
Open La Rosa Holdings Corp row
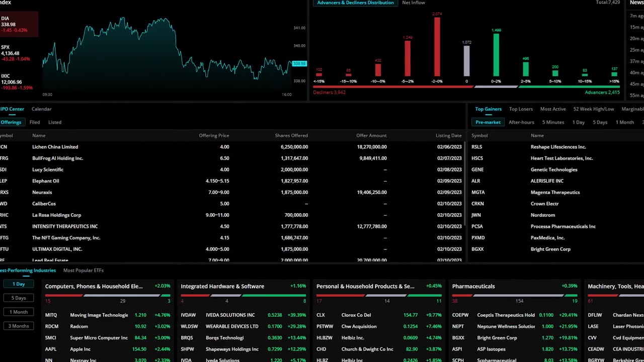pos(231,215)
